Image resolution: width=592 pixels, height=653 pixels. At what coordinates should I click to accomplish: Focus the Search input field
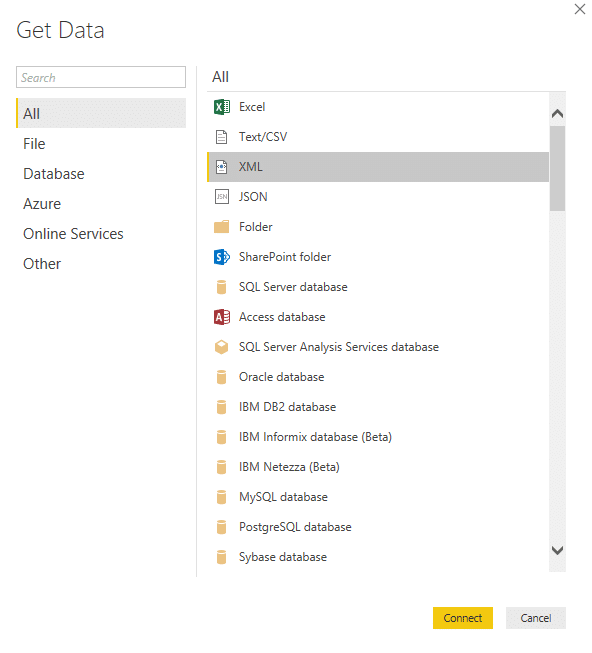[x=101, y=77]
